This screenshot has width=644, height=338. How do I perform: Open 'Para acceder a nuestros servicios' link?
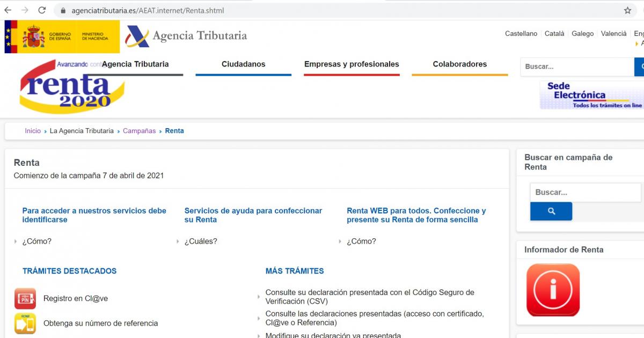pos(94,215)
